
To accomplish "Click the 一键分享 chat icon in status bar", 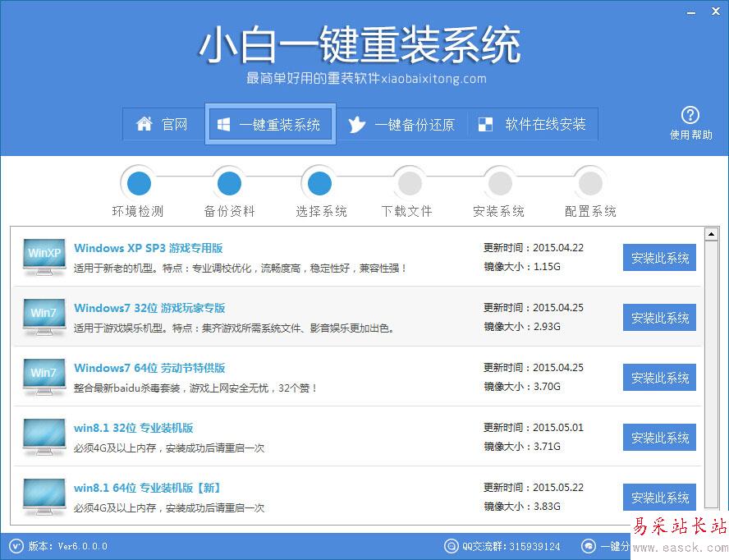I will (x=588, y=546).
